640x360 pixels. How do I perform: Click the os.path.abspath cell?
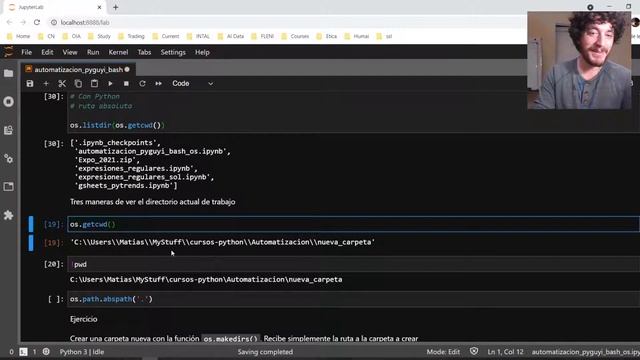[353, 299]
